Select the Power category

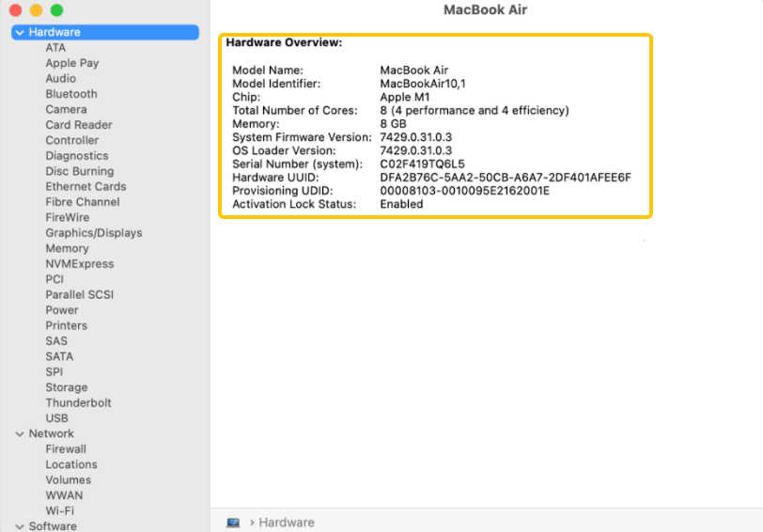pos(62,310)
